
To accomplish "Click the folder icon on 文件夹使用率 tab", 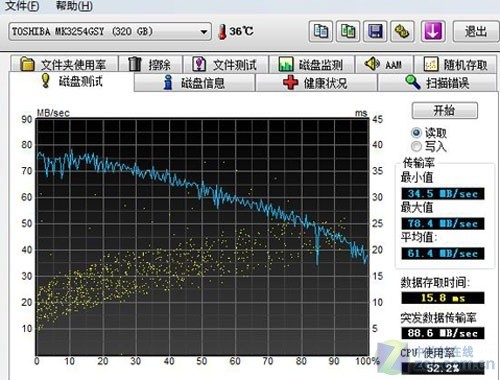I will [x=27, y=64].
